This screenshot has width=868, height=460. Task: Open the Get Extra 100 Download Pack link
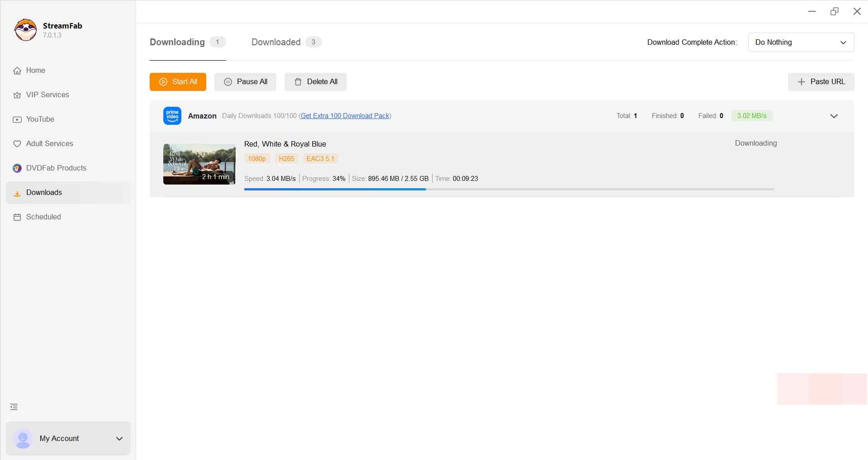(x=345, y=116)
